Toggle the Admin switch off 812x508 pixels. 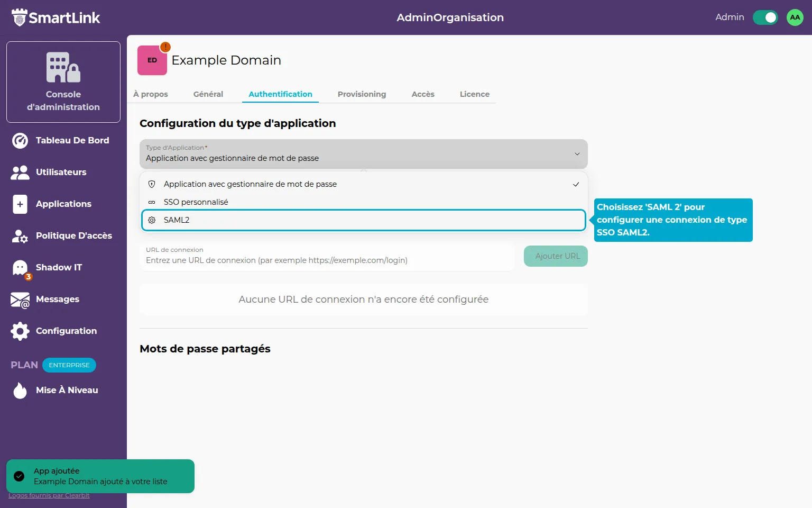click(x=765, y=17)
